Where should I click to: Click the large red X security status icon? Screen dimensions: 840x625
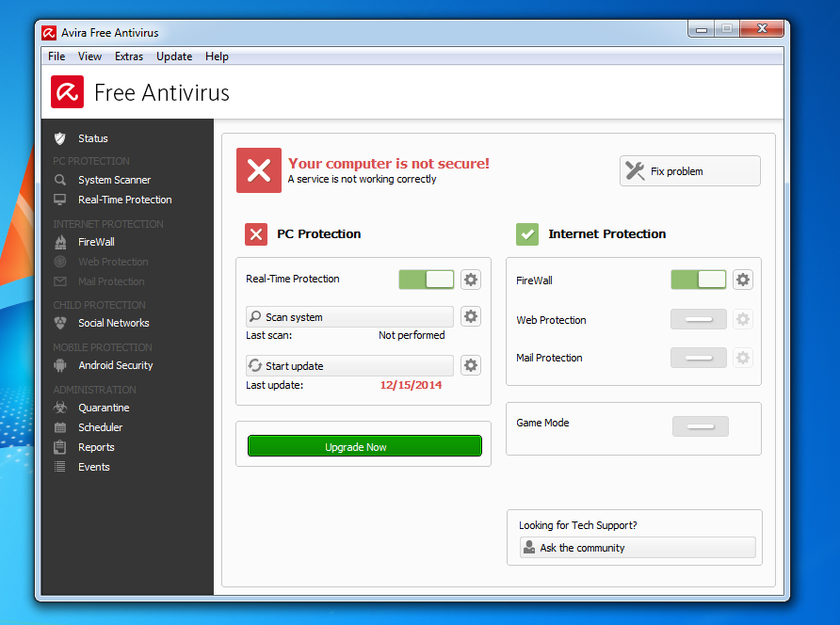click(259, 170)
